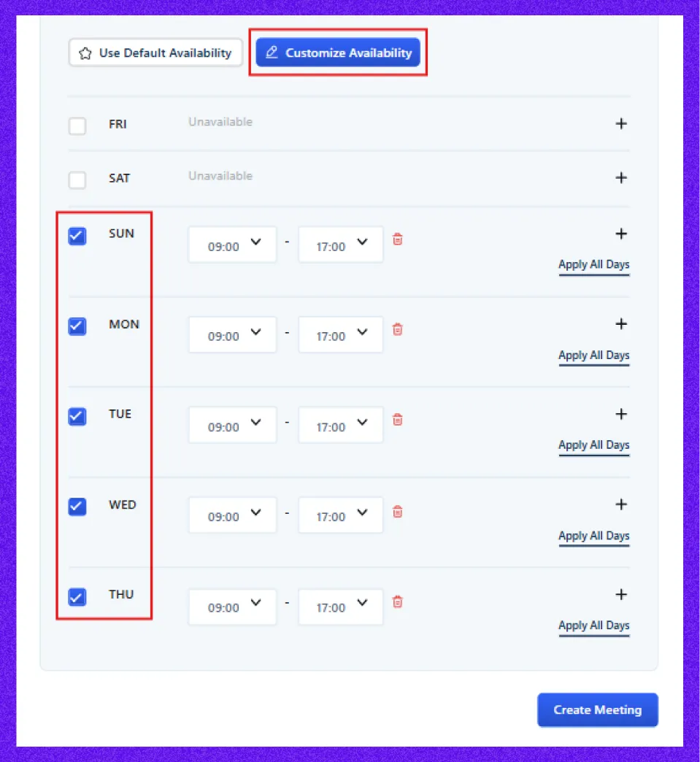Uncheck the THU checkbox
This screenshot has height=762, width=700.
77,597
